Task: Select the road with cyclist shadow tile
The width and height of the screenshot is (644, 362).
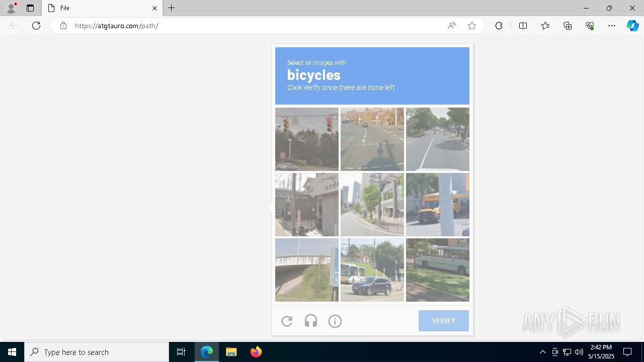Action: (x=372, y=139)
